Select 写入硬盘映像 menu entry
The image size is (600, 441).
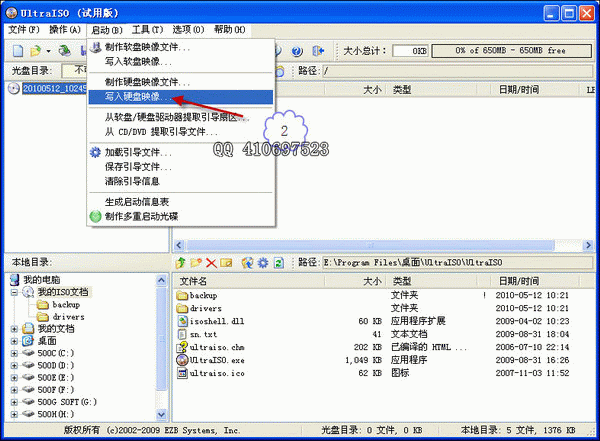click(181, 97)
